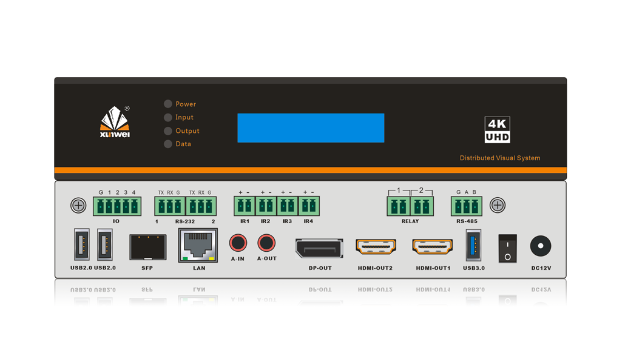Click the HDMI-OUT2 port
Screen dimensions: 625x364
coord(376,246)
